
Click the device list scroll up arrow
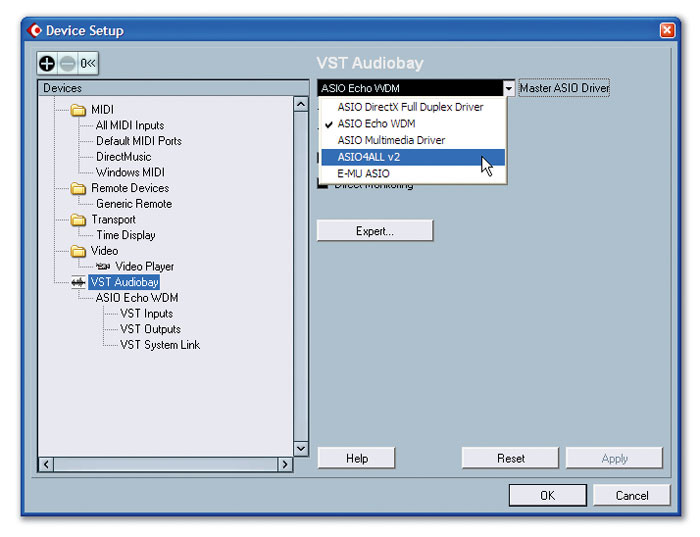[x=301, y=104]
